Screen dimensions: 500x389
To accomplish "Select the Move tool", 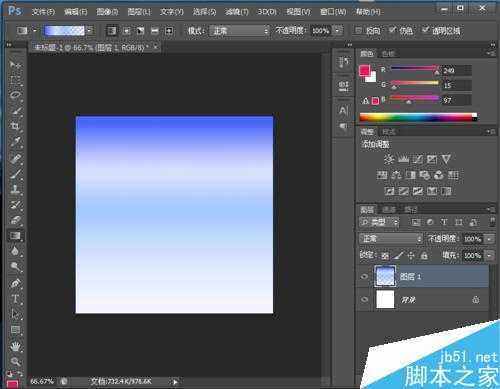I will click(15, 64).
